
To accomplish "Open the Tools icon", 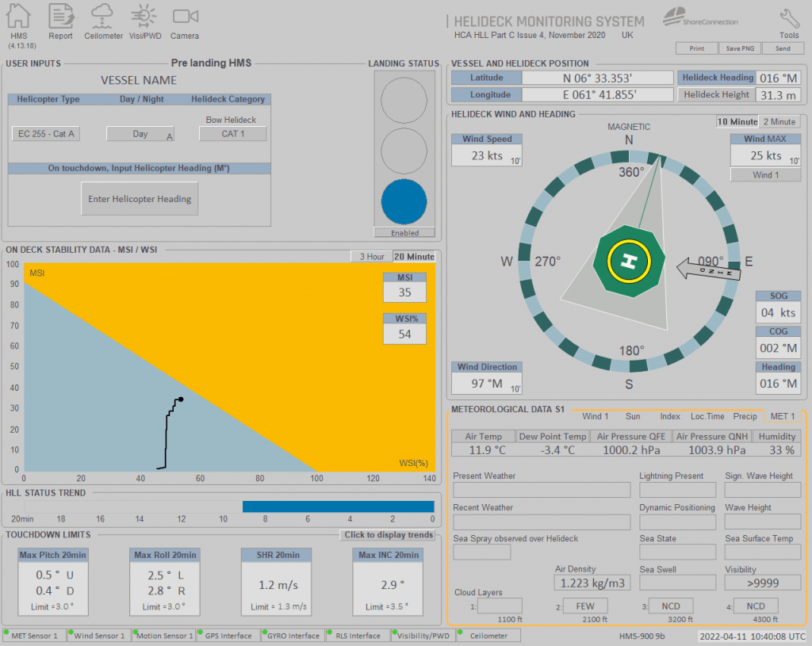I will click(x=788, y=19).
